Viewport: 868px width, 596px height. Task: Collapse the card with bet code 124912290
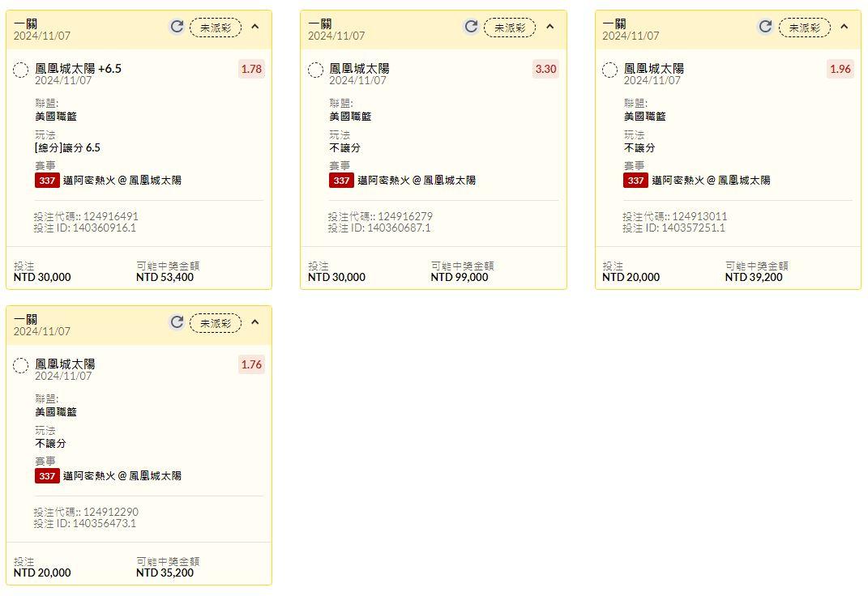click(x=255, y=322)
